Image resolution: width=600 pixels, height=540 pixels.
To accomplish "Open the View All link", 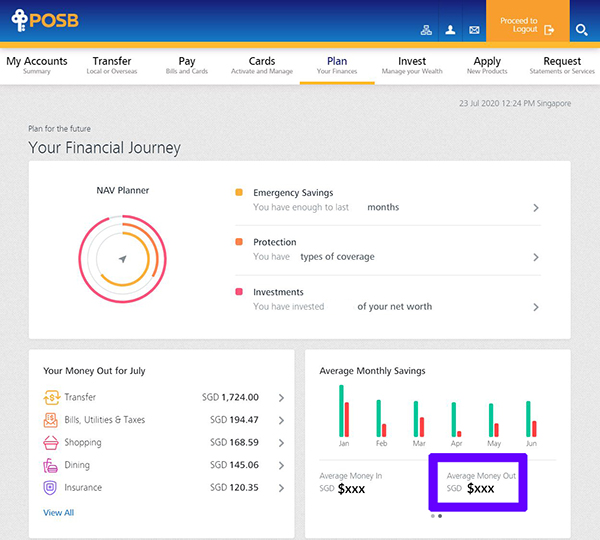I will [x=58, y=513].
